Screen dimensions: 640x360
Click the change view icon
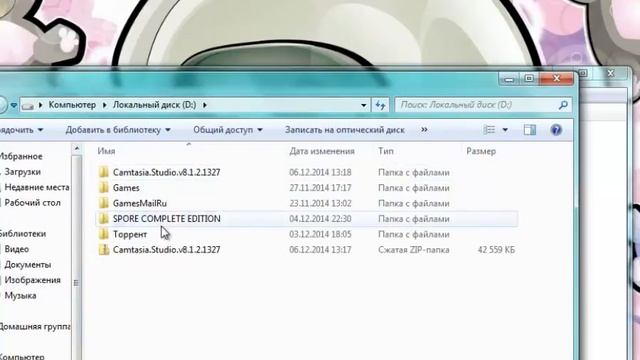[x=489, y=130]
